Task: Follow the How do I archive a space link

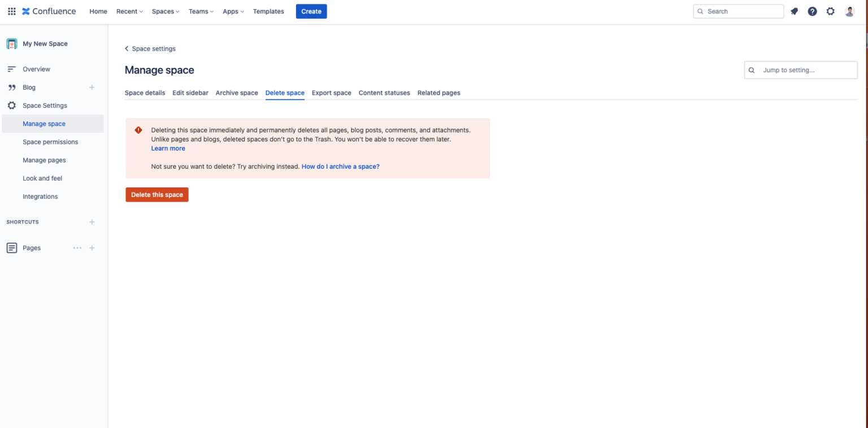Action: point(340,166)
